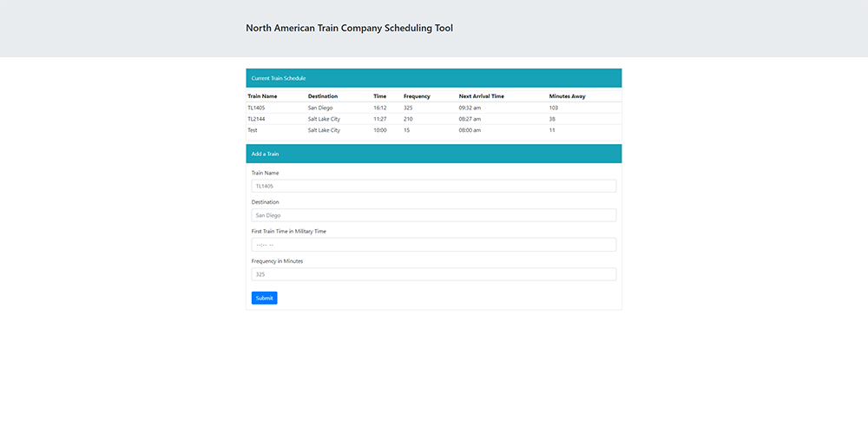Focus the Train Name input field

pyautogui.click(x=433, y=186)
